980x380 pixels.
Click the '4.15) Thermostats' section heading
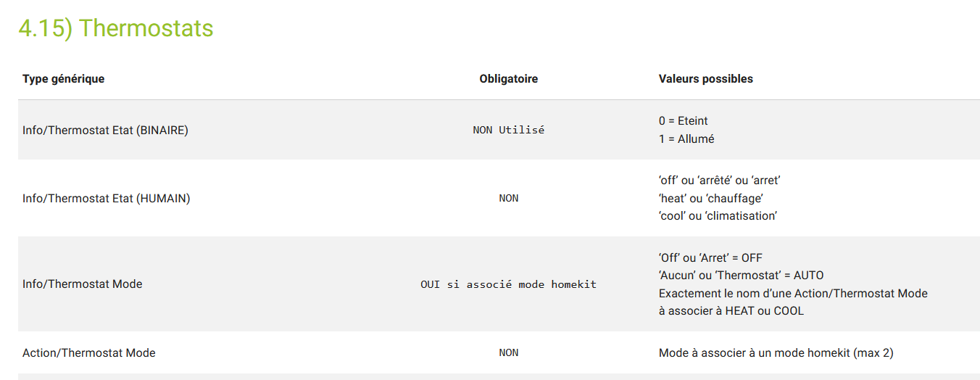click(116, 28)
